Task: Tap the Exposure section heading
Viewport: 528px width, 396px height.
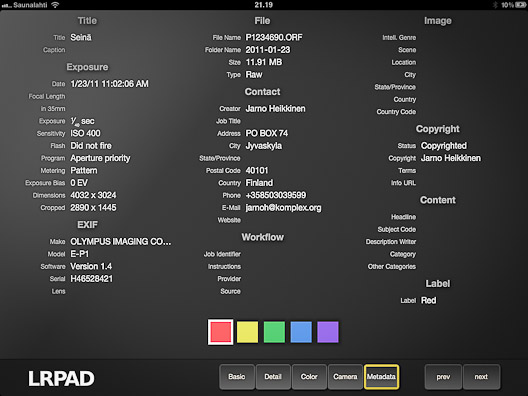Action: point(87,67)
